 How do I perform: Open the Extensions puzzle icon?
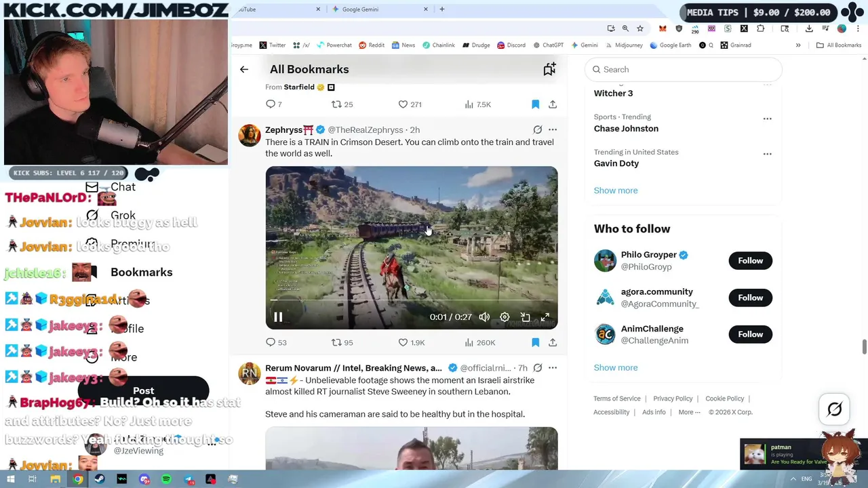760,28
